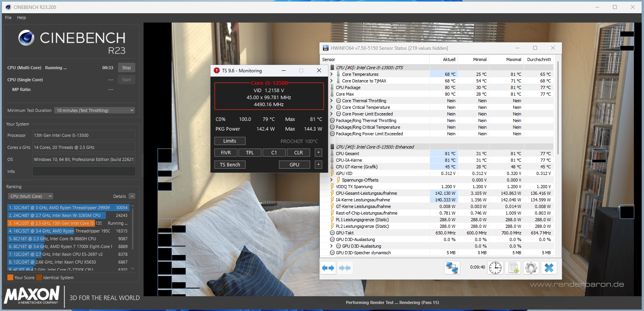Expand Spannungs-Offsets row
Image resolution: width=644 pixels, height=311 pixels.
332,180
